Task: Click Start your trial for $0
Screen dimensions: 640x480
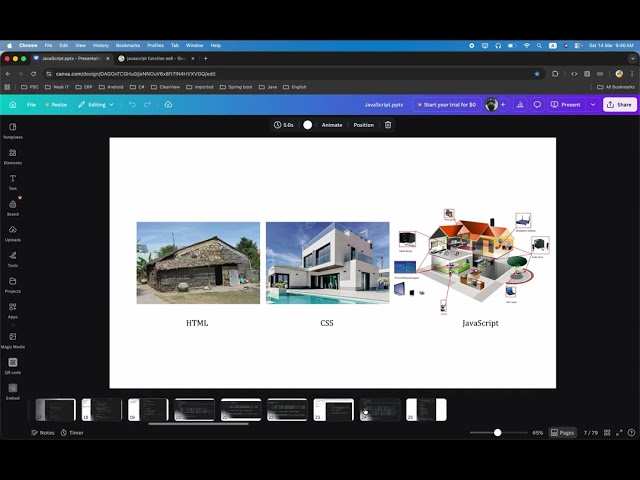Action: tap(446, 104)
